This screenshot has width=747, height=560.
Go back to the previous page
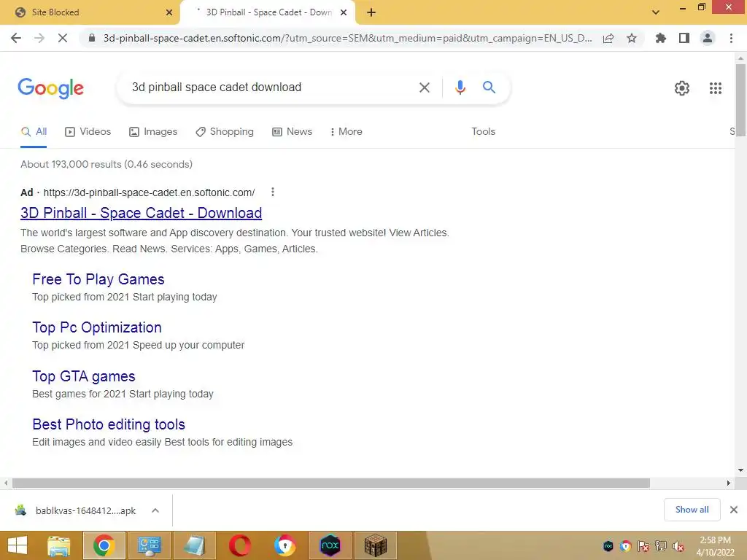(16, 38)
